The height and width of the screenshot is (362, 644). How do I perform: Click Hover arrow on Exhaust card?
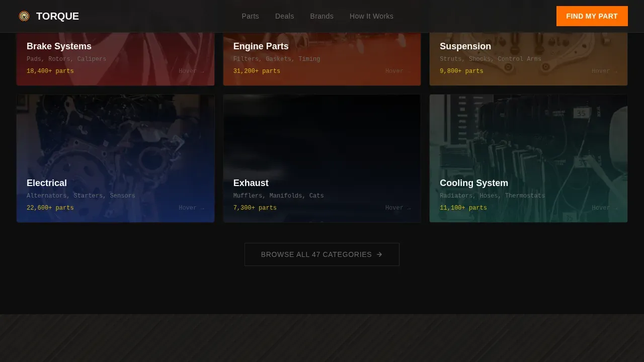click(x=398, y=208)
